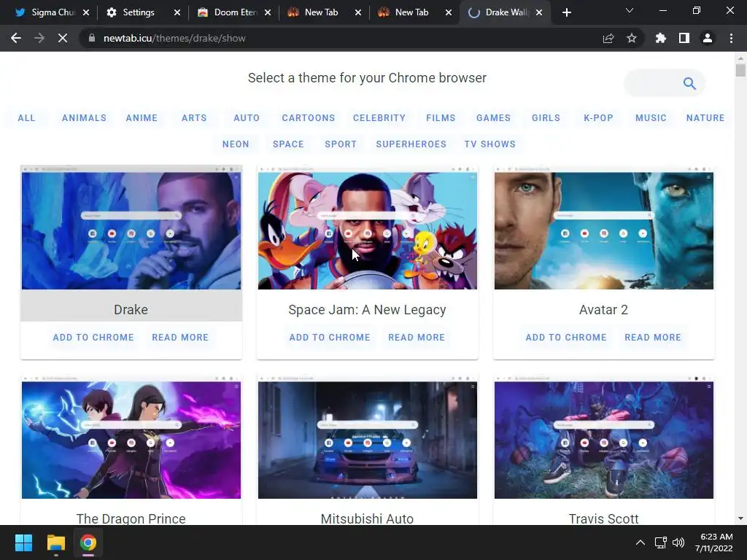This screenshot has width=747, height=560.
Task: Click the page scrollbar down arrow
Action: point(740,518)
